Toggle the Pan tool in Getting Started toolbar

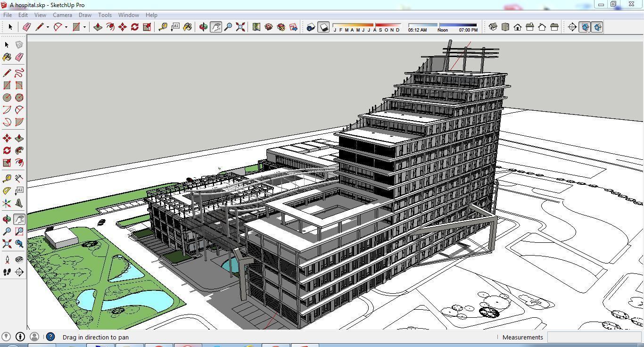[216, 27]
